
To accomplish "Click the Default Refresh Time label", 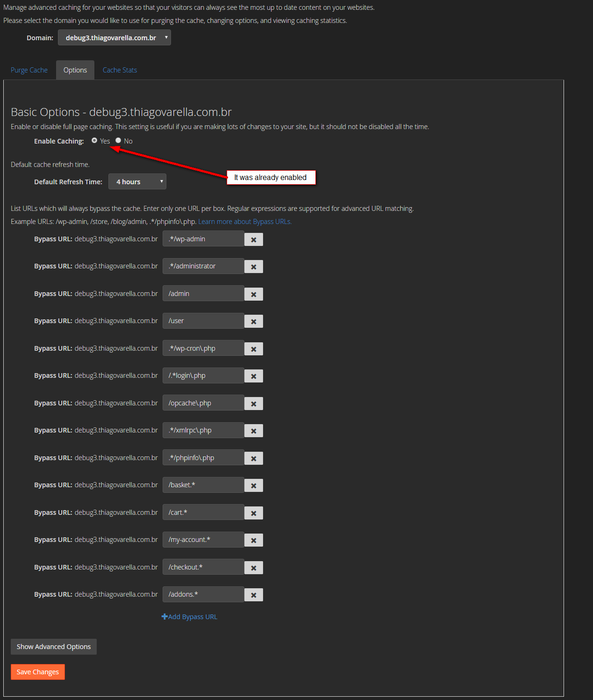I will (68, 182).
